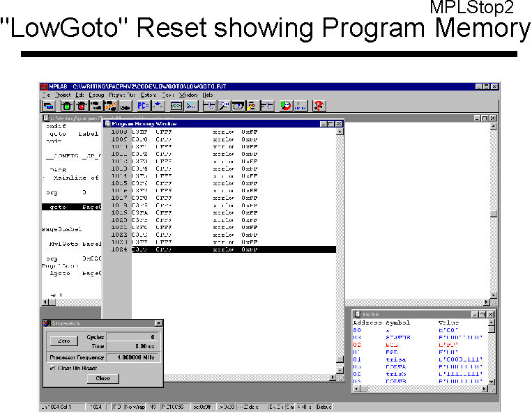Open the Project menu
Viewport: 532px width, 413px height.
point(63,95)
